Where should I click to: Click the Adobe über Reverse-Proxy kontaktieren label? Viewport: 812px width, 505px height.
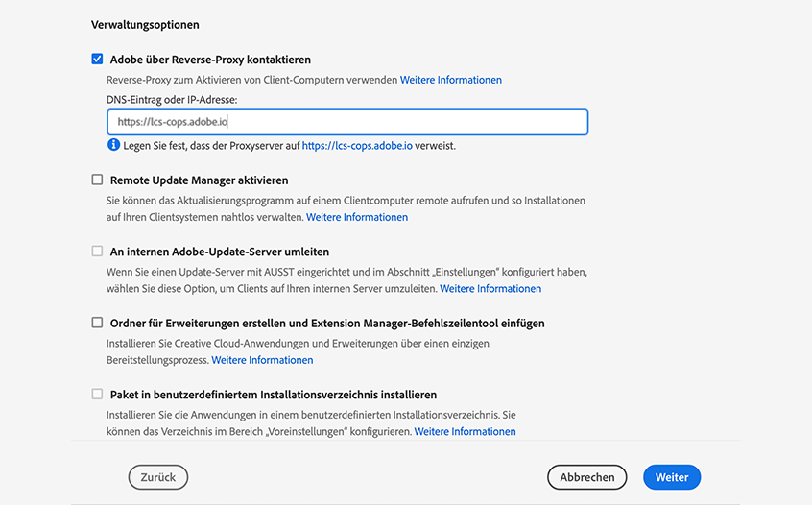tap(210, 60)
